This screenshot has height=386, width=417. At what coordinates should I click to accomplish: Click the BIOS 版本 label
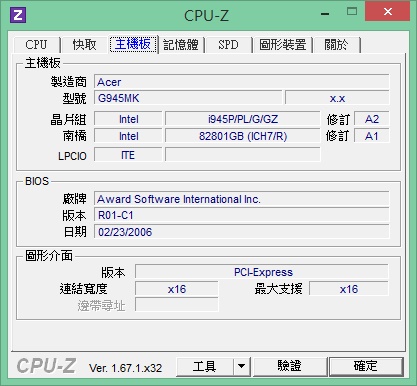(x=74, y=216)
